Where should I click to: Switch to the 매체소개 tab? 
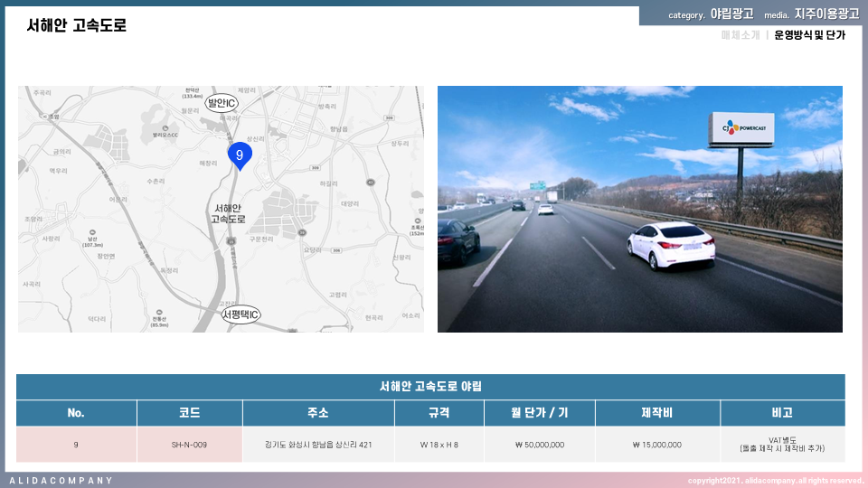tap(740, 35)
